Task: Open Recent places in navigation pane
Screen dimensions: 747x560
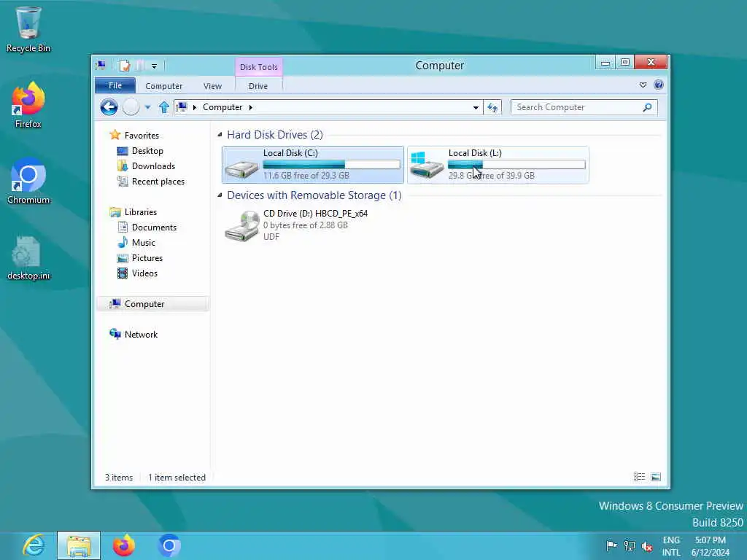Action: pyautogui.click(x=158, y=182)
